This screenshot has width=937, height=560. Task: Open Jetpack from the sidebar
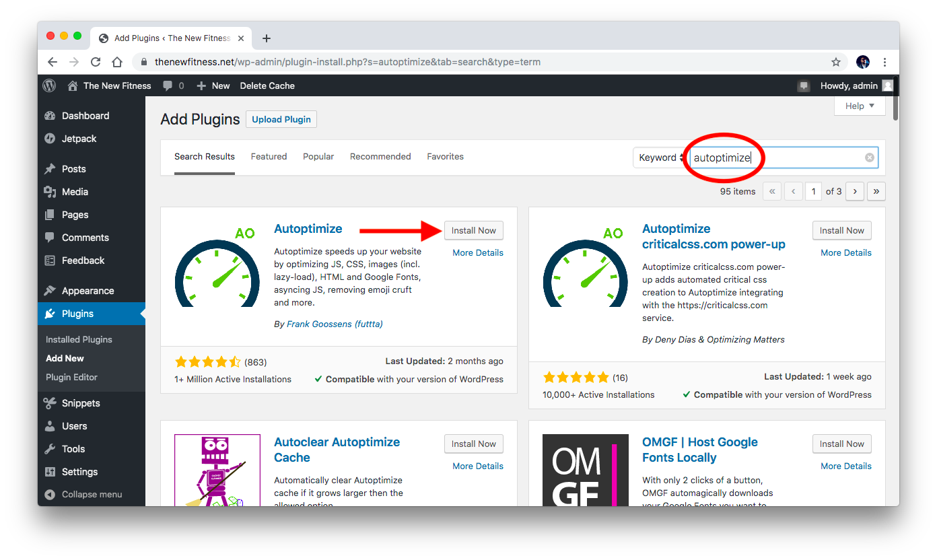pos(79,139)
